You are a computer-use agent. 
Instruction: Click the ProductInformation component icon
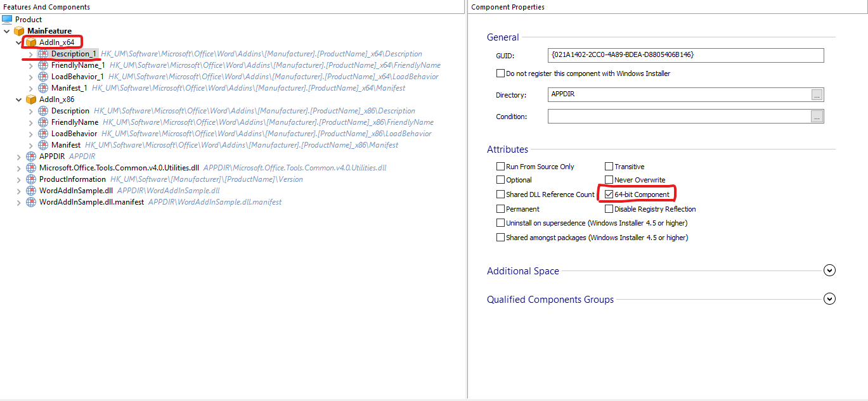pyautogui.click(x=31, y=179)
